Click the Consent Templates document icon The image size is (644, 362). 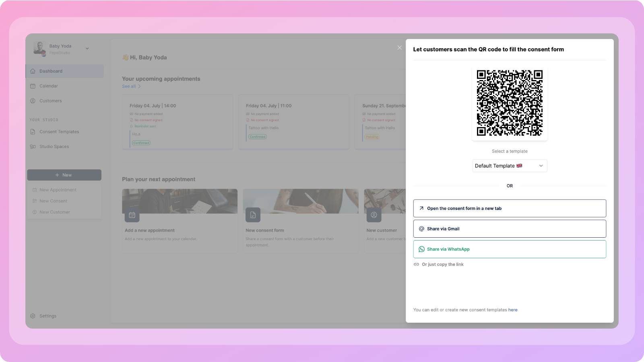[33, 132]
